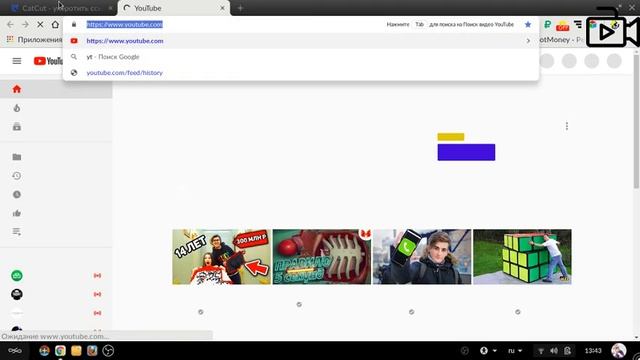Open browser home page button
The height and width of the screenshot is (360, 640).
click(x=55, y=24)
